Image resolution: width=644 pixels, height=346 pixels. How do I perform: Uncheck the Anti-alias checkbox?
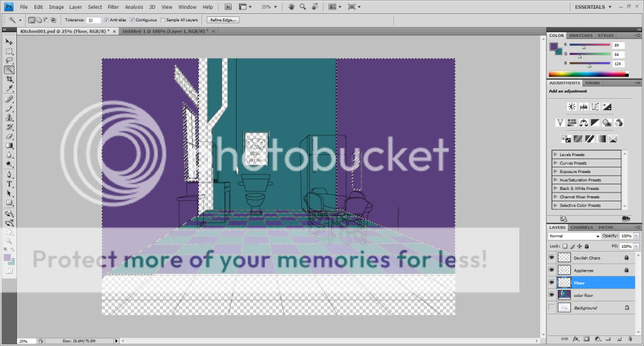tap(106, 20)
